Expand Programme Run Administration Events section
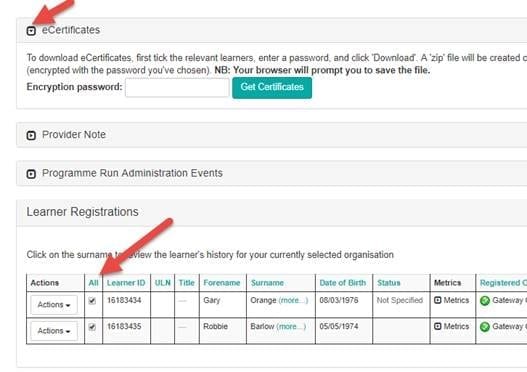Screen dimensions: 527x372 click(31, 174)
